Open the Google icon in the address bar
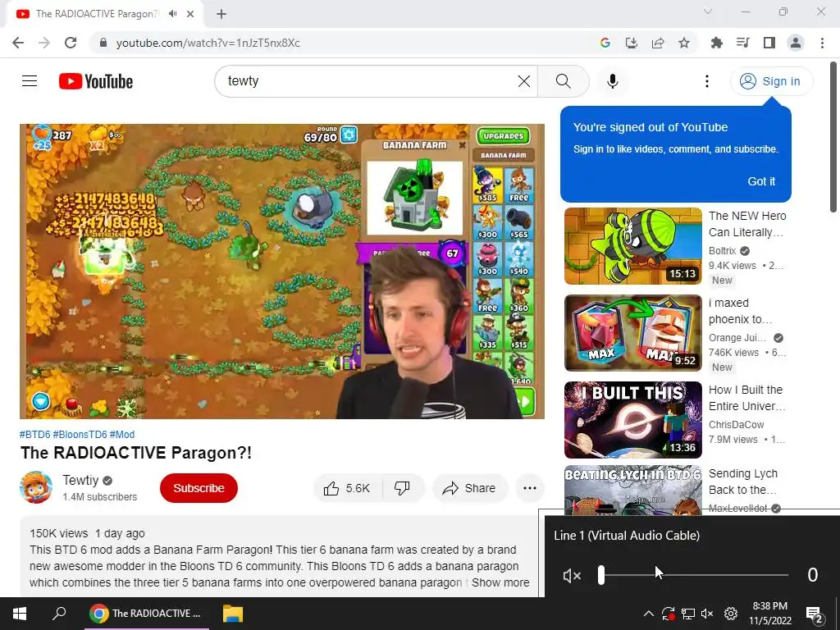The width and height of the screenshot is (840, 630). [x=605, y=43]
